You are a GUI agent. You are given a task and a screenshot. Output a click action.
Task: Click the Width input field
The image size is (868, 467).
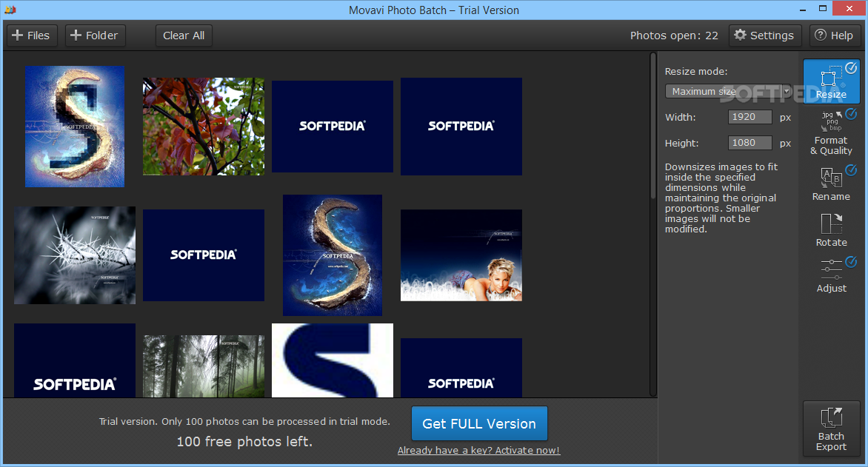coord(750,117)
